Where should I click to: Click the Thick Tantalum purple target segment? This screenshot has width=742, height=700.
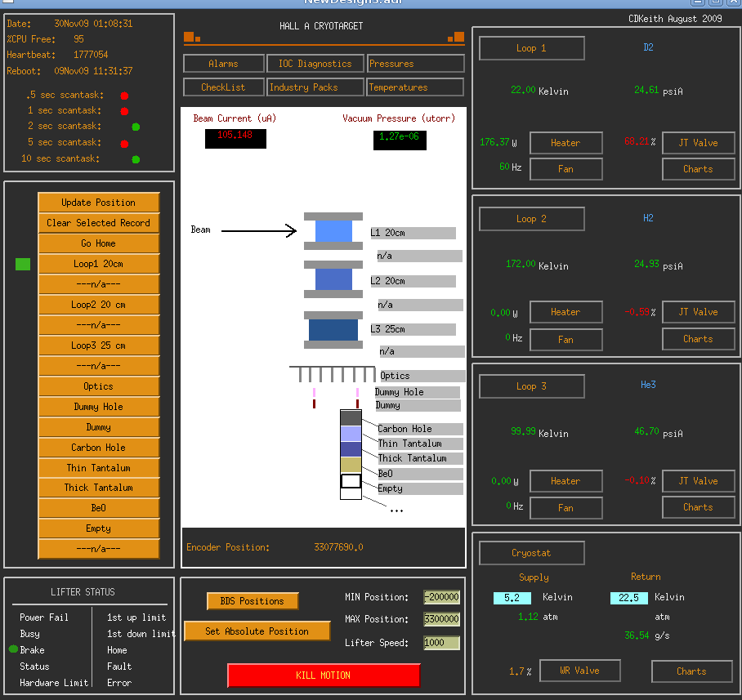tap(351, 449)
